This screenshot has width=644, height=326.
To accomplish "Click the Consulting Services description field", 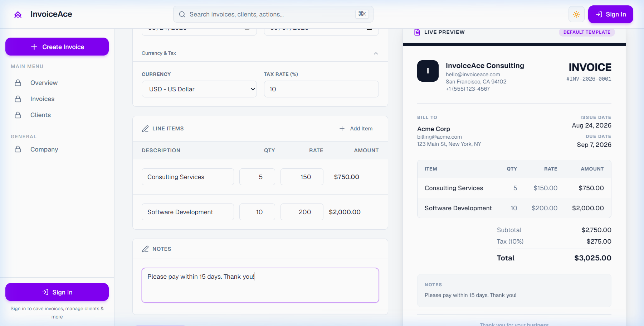I will [188, 177].
